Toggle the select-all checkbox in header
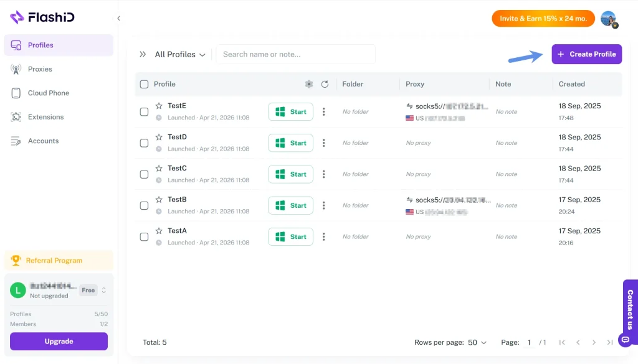638x364 pixels. point(144,84)
